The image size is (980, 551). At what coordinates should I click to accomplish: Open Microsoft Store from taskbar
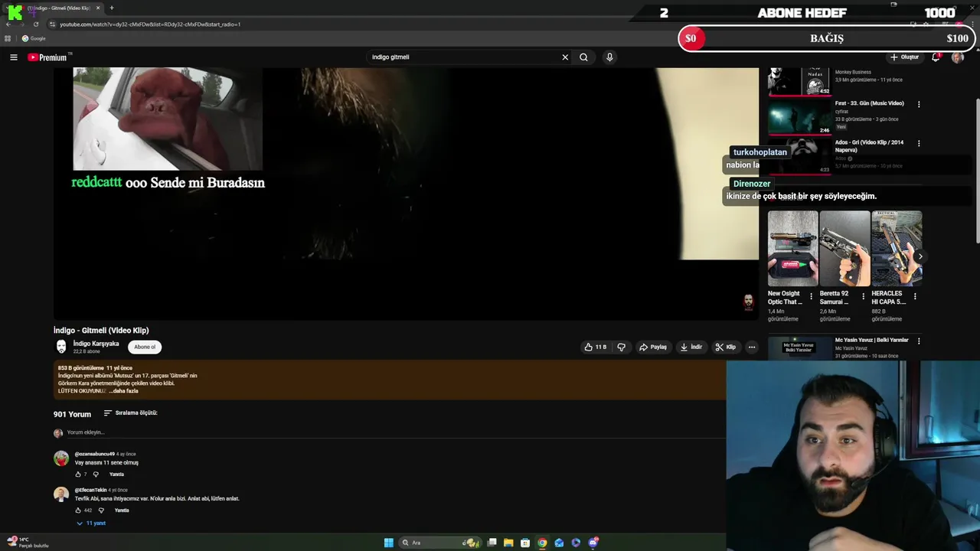click(525, 543)
